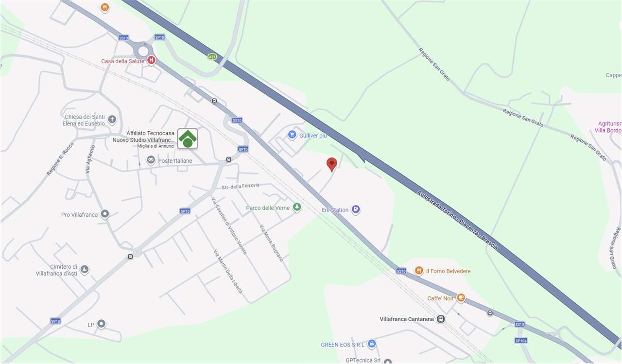Select Parco delle Verne park icon
Viewport: 622px width, 364px height.
point(296,208)
